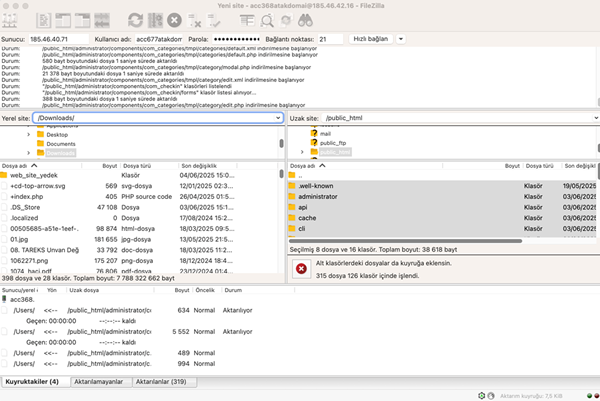This screenshot has height=401, width=600.
Task: Click the remote horizontal scrollbar
Action: [x=406, y=241]
